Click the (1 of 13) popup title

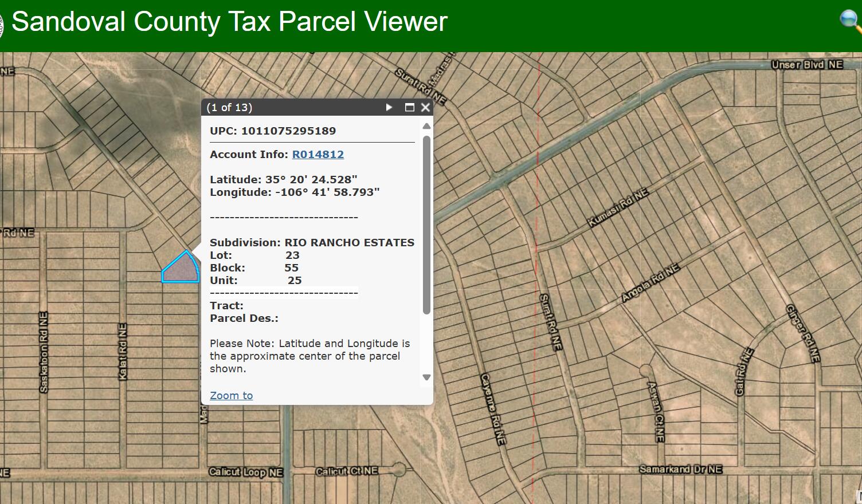(229, 107)
